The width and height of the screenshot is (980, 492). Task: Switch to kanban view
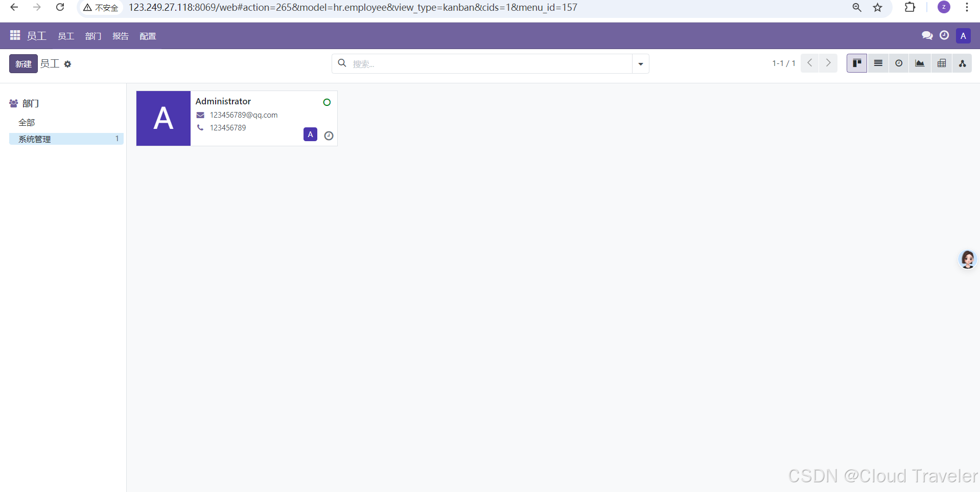tap(857, 63)
